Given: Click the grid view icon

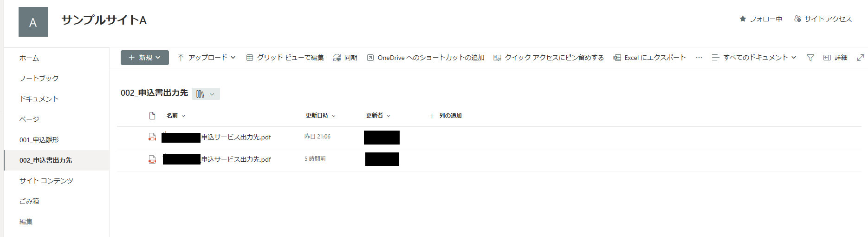Looking at the screenshot, I should tap(250, 58).
